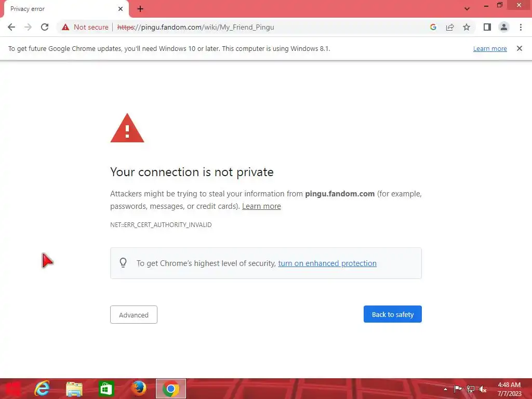Click the lightbulb icon in security tip

pyautogui.click(x=123, y=262)
